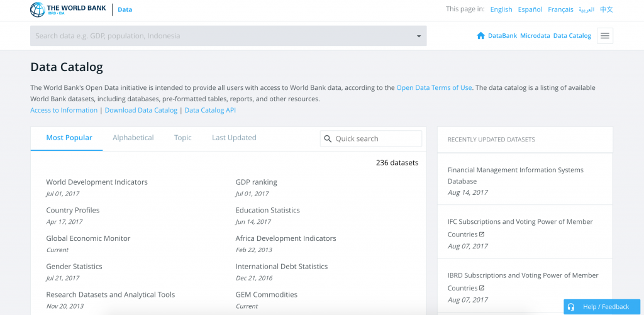This screenshot has width=644, height=315.
Task: Click the home icon near DataBank
Action: click(x=481, y=36)
